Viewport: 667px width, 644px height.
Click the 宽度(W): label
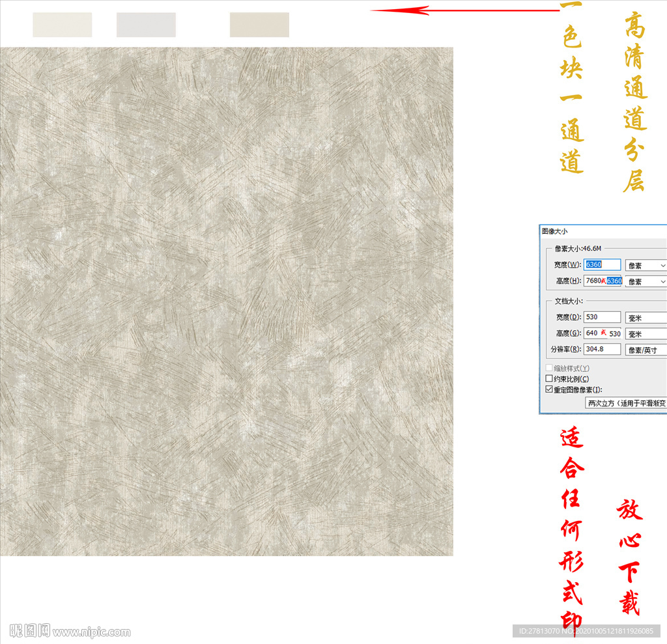click(567, 264)
